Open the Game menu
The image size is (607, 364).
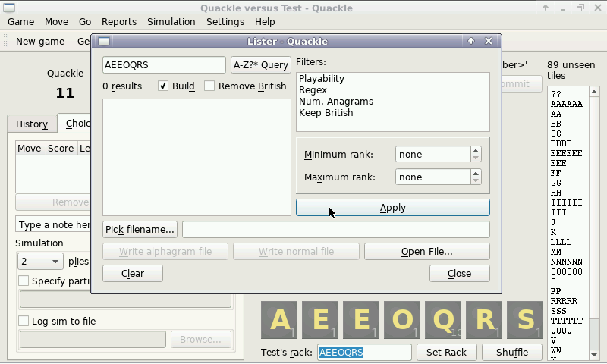tap(21, 22)
